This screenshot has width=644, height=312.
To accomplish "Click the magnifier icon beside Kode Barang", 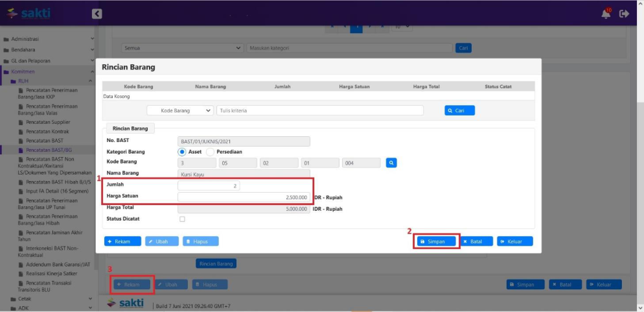I will [x=391, y=163].
